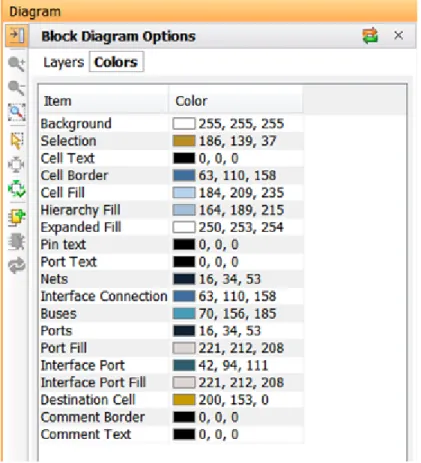The height and width of the screenshot is (463, 421).
Task: Close the Block Diagram Options panel
Action: [398, 35]
